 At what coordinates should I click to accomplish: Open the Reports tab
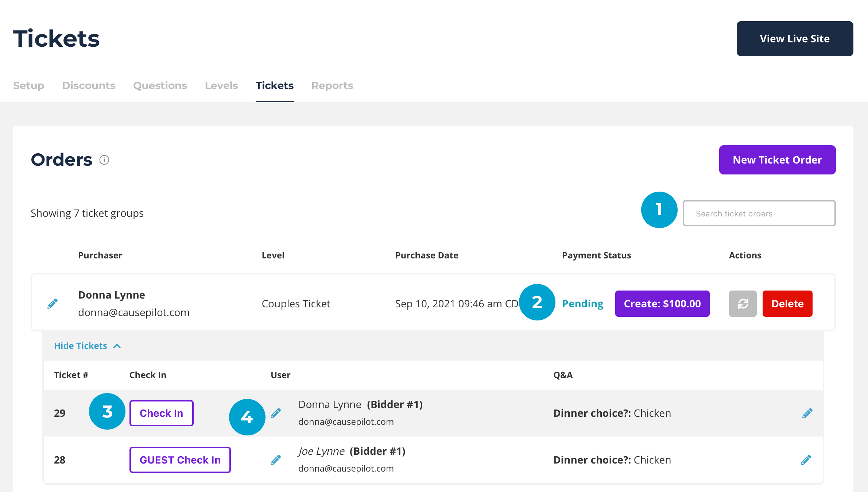coord(332,85)
